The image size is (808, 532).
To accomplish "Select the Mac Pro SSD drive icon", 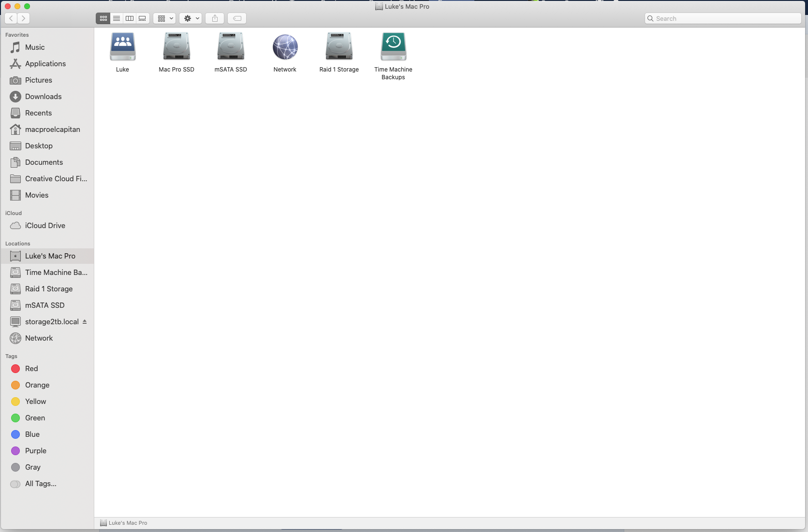I will point(176,46).
